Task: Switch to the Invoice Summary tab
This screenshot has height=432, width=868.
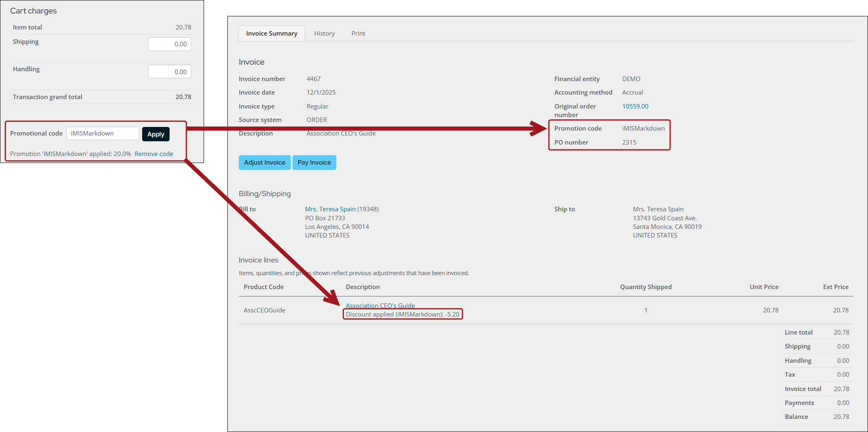Action: pos(271,34)
